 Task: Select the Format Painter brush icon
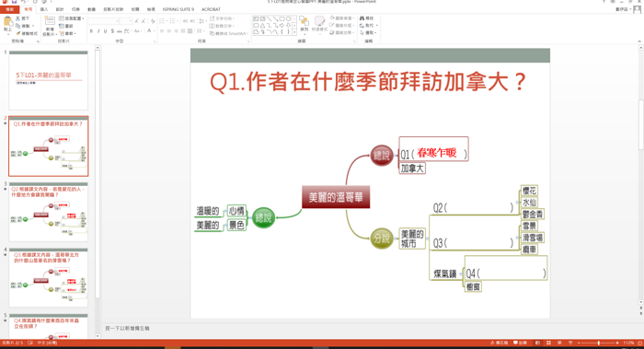tap(18, 33)
